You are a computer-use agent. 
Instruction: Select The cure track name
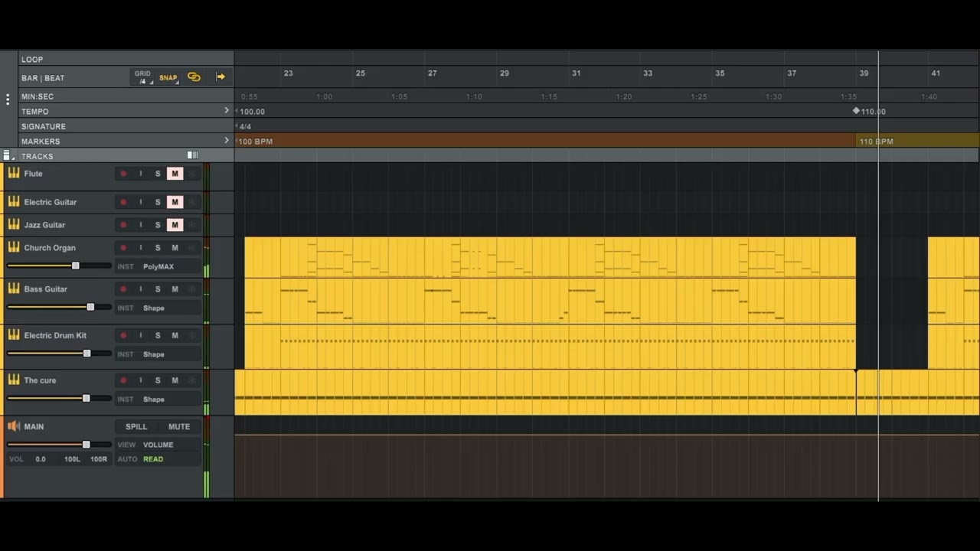(40, 380)
